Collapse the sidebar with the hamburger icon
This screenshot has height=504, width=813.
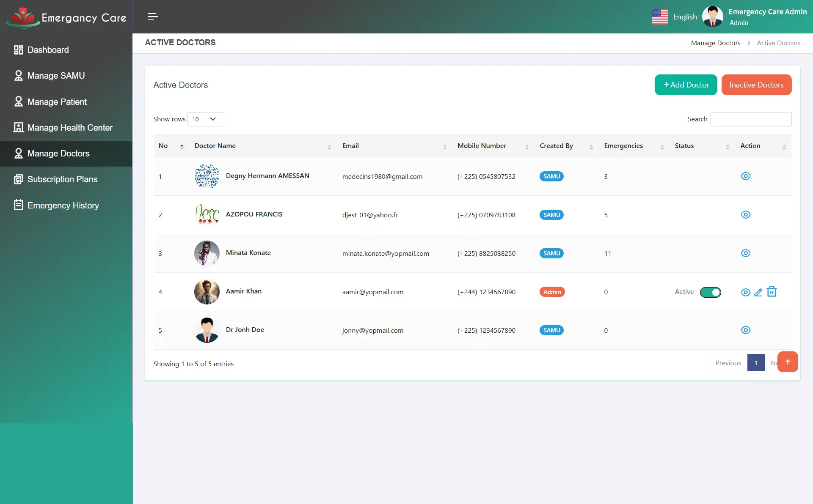point(152,17)
